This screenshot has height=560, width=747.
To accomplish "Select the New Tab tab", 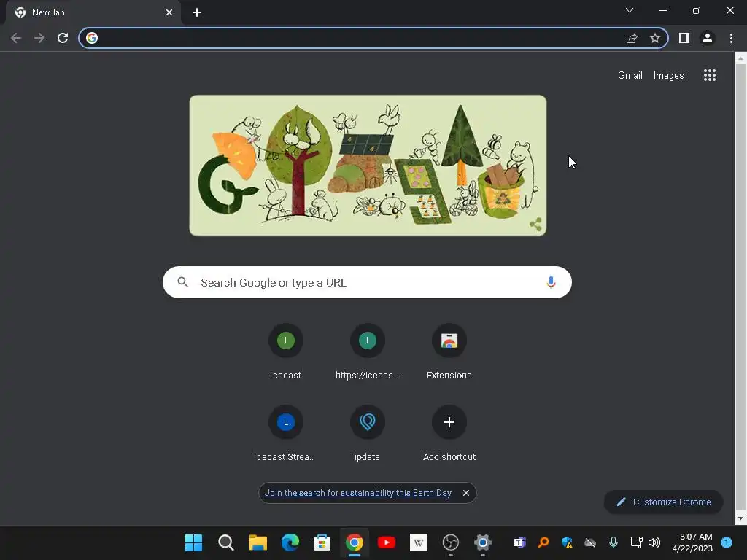I will pyautogui.click(x=93, y=12).
